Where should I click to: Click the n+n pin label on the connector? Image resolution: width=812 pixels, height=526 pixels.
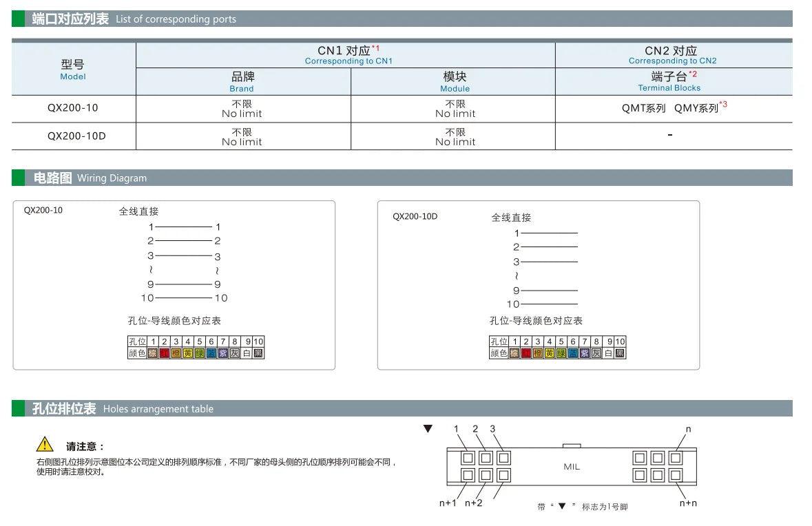(688, 503)
